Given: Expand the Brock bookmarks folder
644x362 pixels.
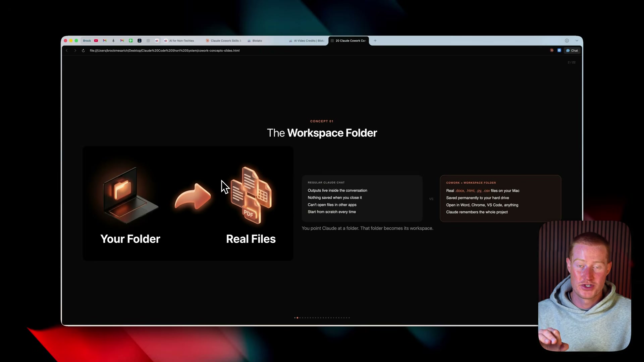Looking at the screenshot, I should 87,41.
